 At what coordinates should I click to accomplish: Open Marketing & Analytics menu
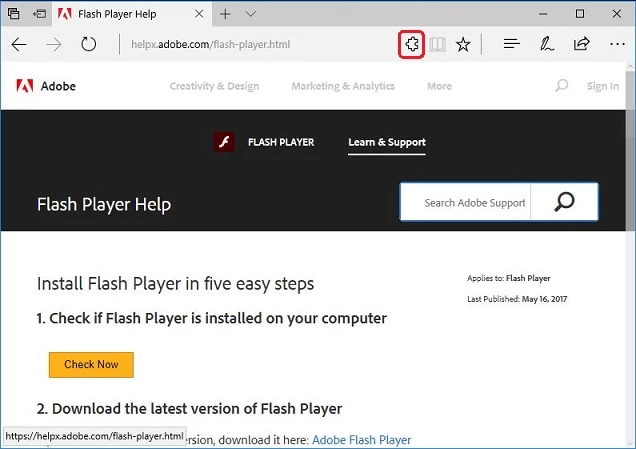343,86
